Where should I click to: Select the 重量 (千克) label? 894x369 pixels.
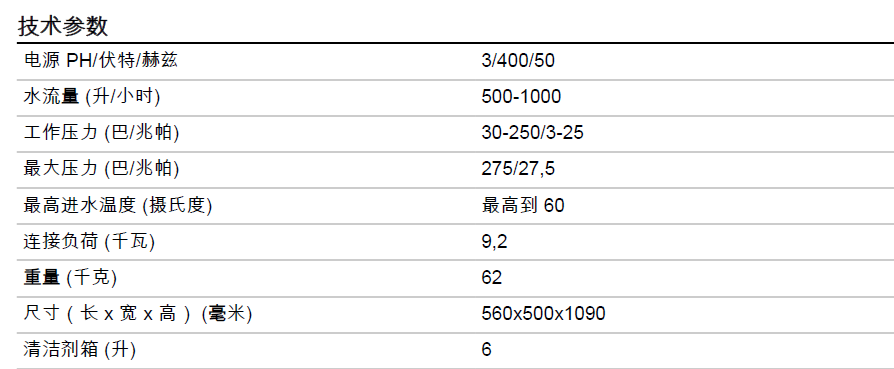click(x=70, y=277)
